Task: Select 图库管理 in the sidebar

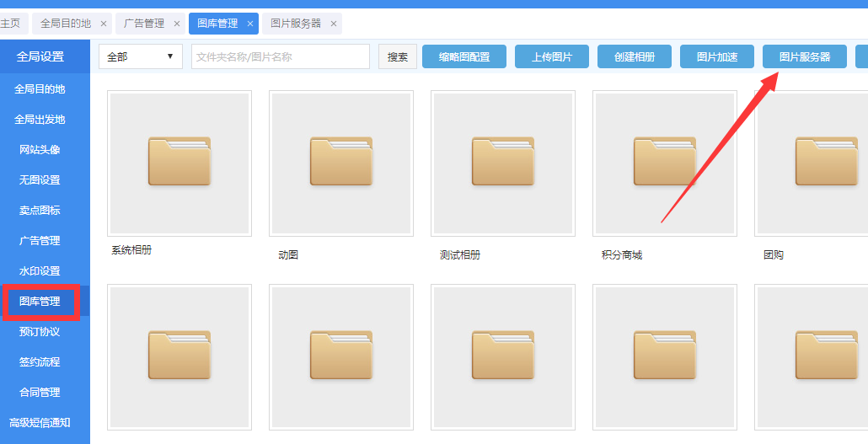Action: 40,302
